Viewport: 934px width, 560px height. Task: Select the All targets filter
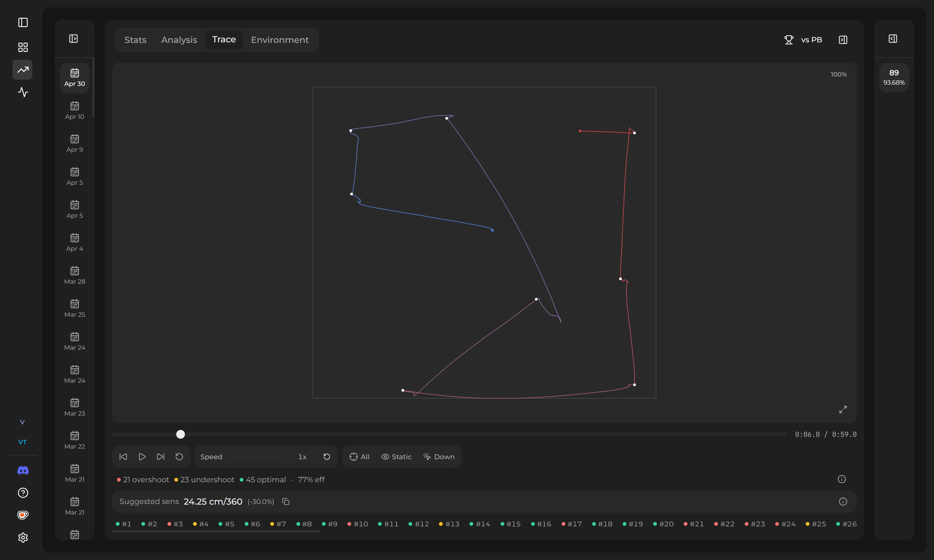click(x=359, y=457)
